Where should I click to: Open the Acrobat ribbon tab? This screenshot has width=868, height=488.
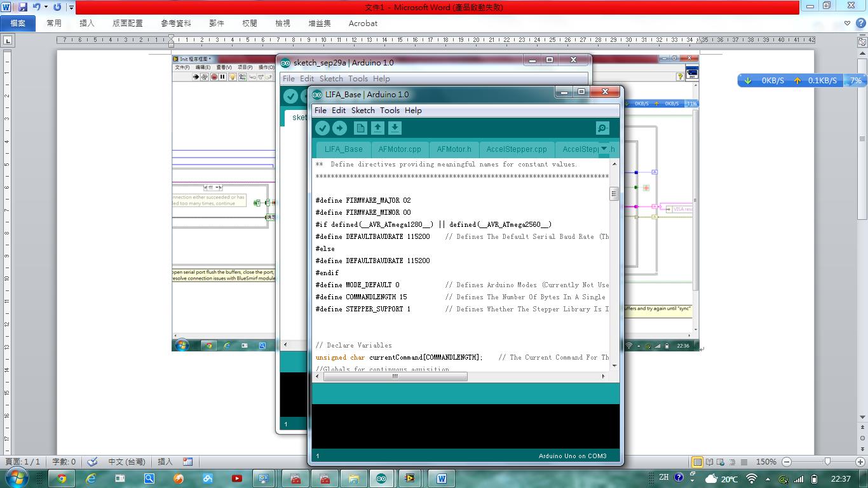(x=363, y=23)
